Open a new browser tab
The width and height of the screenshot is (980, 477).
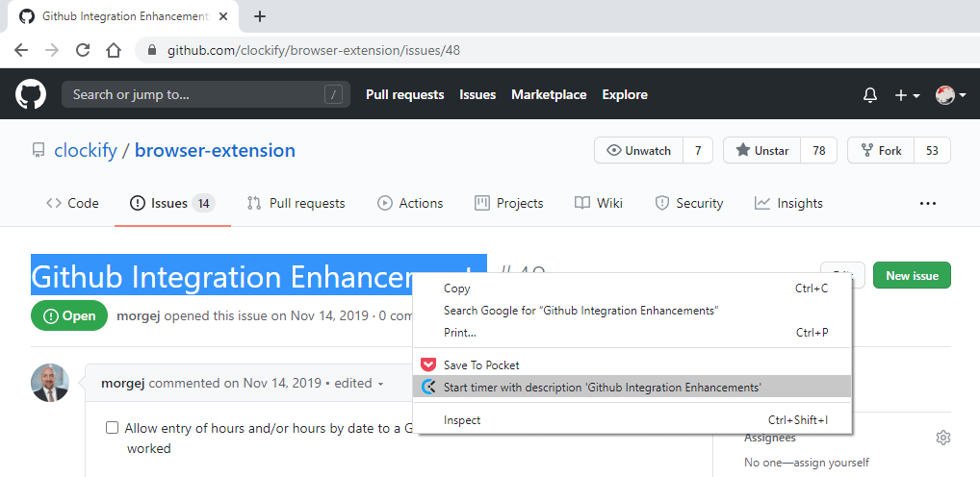(260, 17)
